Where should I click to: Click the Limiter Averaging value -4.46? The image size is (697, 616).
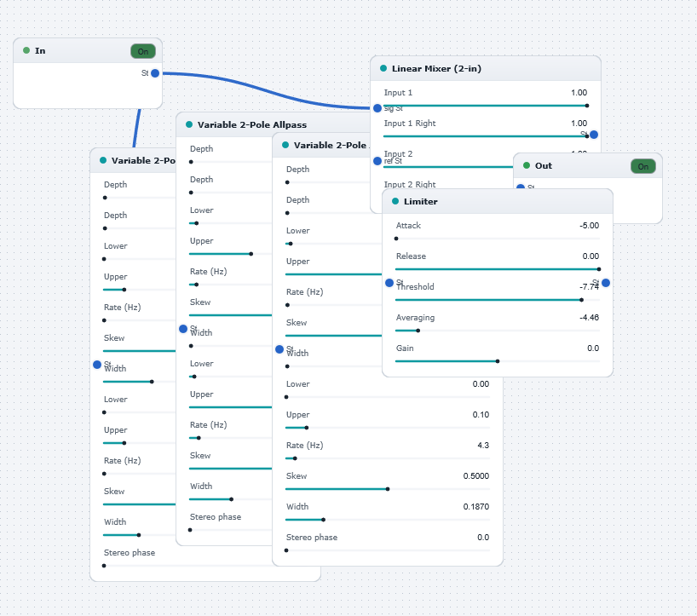[589, 317]
